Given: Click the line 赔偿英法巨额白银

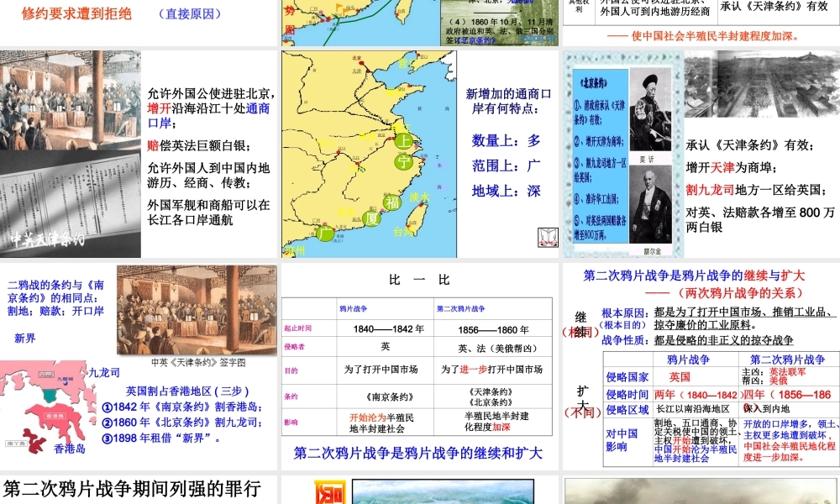Looking at the screenshot, I should (x=199, y=145).
